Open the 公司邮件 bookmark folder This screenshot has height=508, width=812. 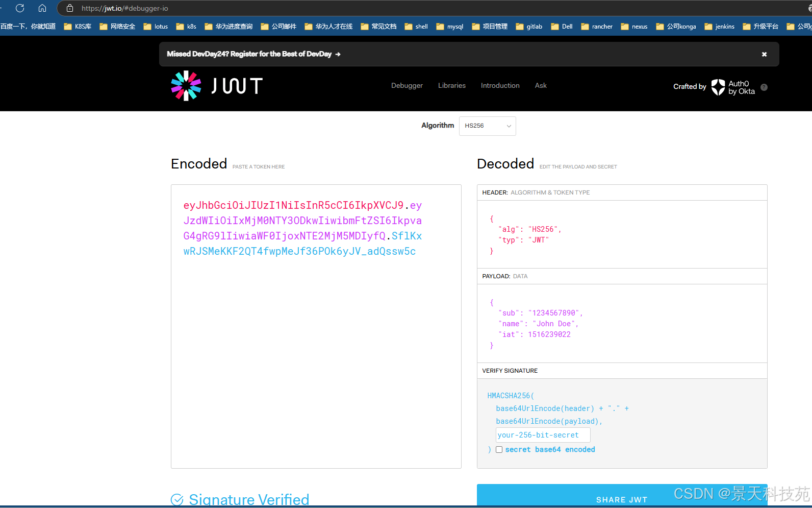pyautogui.click(x=278, y=27)
